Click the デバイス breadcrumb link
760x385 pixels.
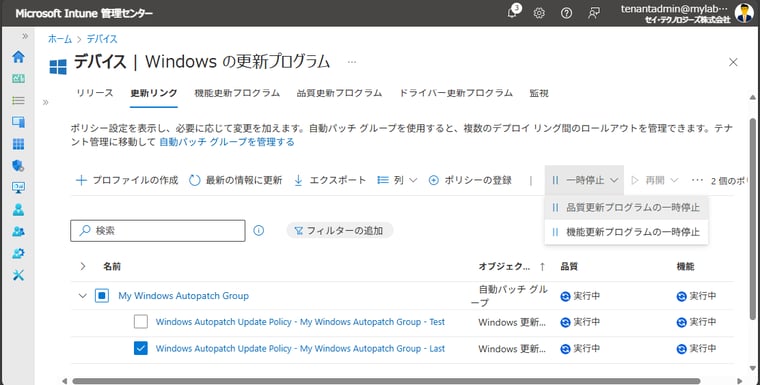(102, 39)
